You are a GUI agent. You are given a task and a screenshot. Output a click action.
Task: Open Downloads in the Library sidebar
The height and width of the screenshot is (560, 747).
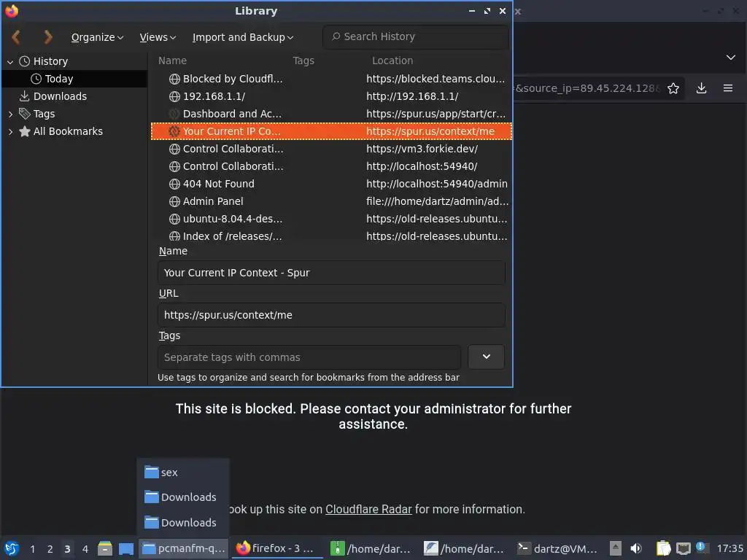point(60,97)
